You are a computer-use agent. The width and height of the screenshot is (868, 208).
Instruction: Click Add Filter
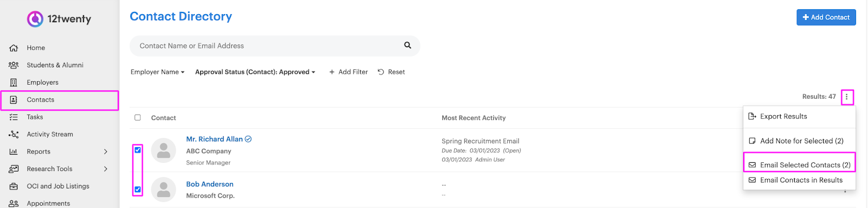(x=348, y=72)
